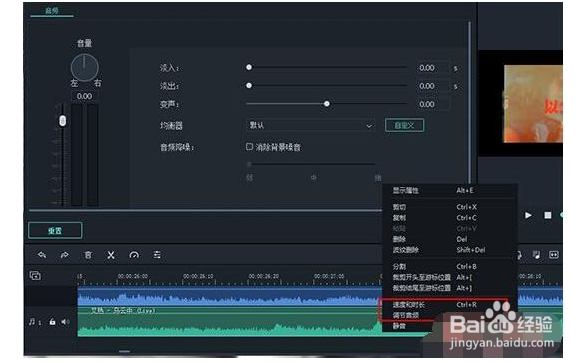Open the 均衡器 preset dropdown
Screen dimensions: 587x363
(310, 126)
